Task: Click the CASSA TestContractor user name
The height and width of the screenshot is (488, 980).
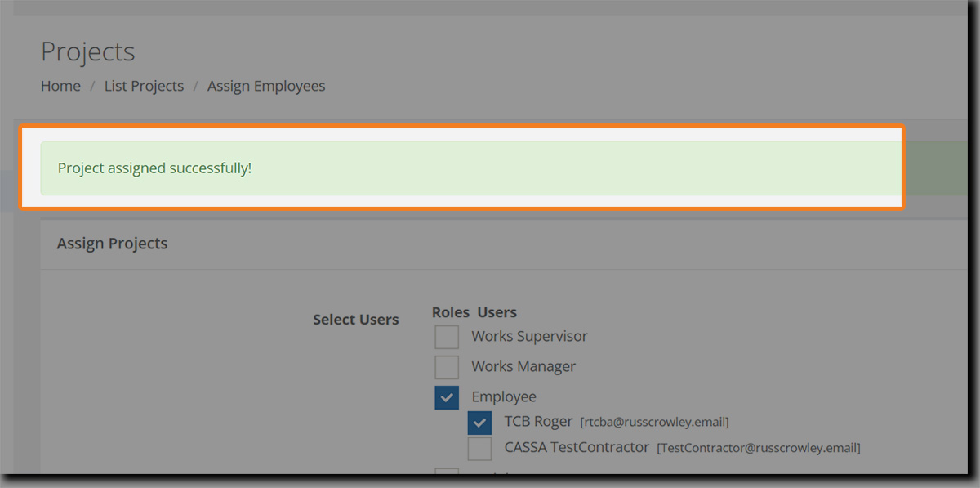Action: (577, 448)
